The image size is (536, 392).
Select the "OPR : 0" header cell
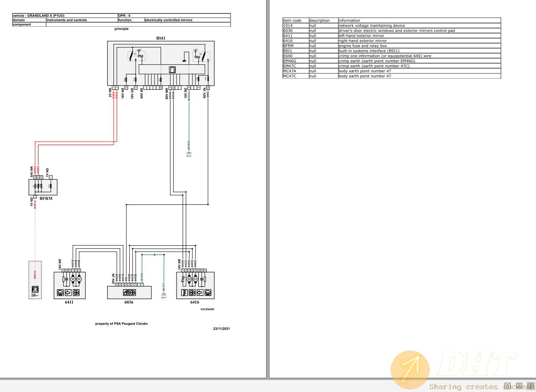[x=174, y=15]
